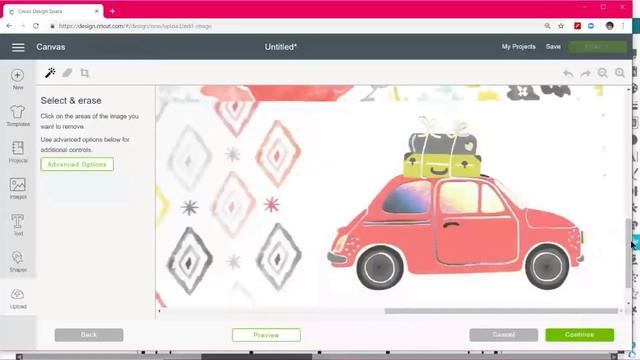Image resolution: width=640 pixels, height=360 pixels.
Task: Close the Cricut Design Space tab
Action: [97, 11]
